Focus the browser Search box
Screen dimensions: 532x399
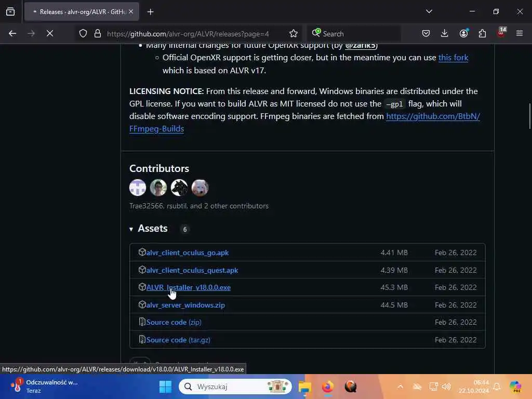pyautogui.click(x=354, y=33)
